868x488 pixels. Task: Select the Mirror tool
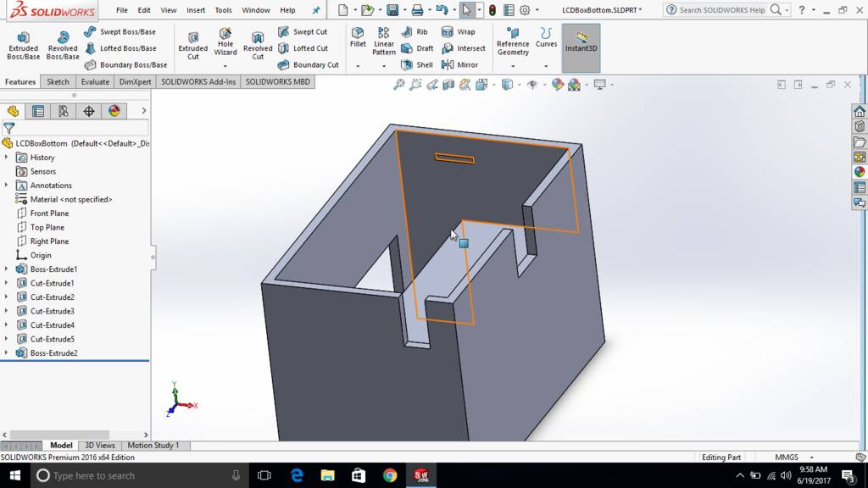(x=460, y=64)
